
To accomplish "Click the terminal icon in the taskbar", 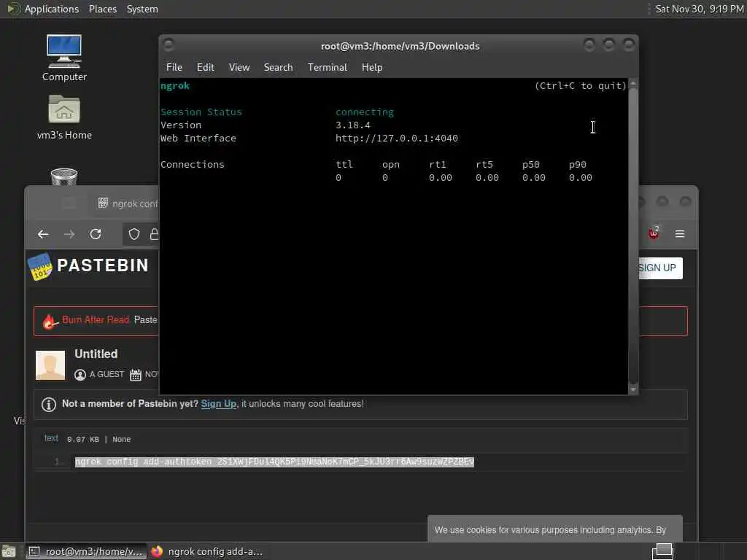I will [34, 551].
